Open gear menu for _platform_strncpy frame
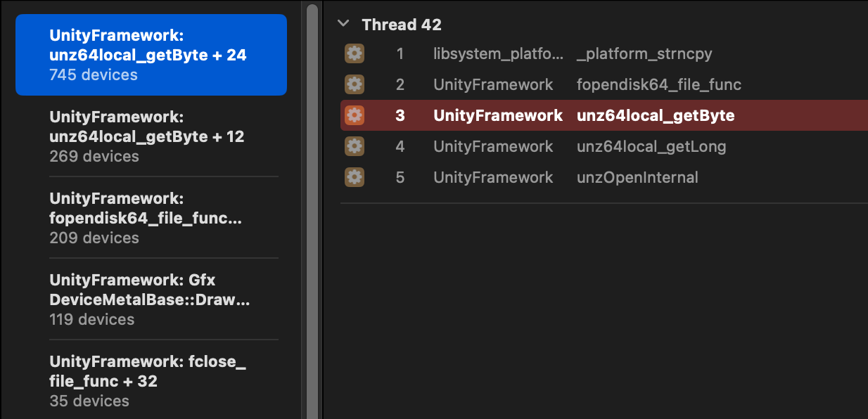 (x=355, y=53)
